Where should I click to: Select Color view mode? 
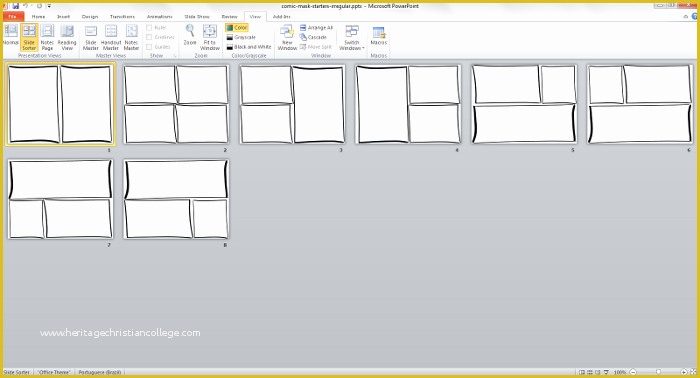pos(237,28)
